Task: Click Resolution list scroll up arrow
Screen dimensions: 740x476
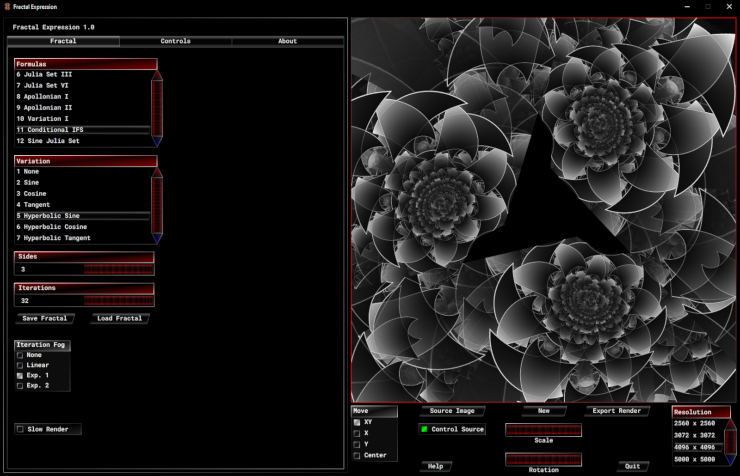Action: point(731,424)
